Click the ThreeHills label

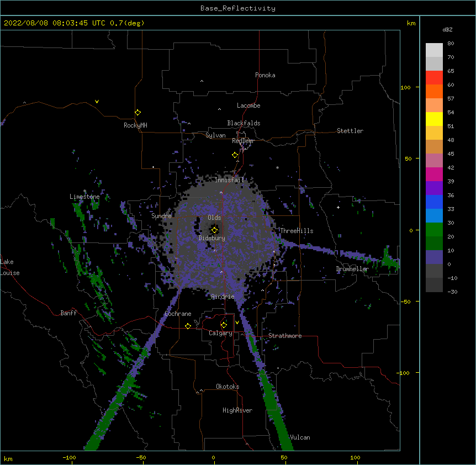[297, 231]
